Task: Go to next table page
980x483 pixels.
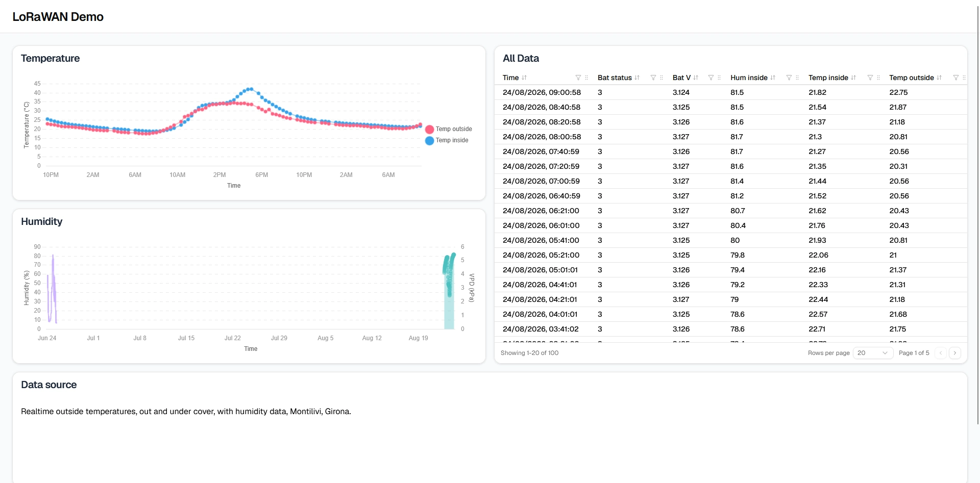Action: tap(955, 353)
